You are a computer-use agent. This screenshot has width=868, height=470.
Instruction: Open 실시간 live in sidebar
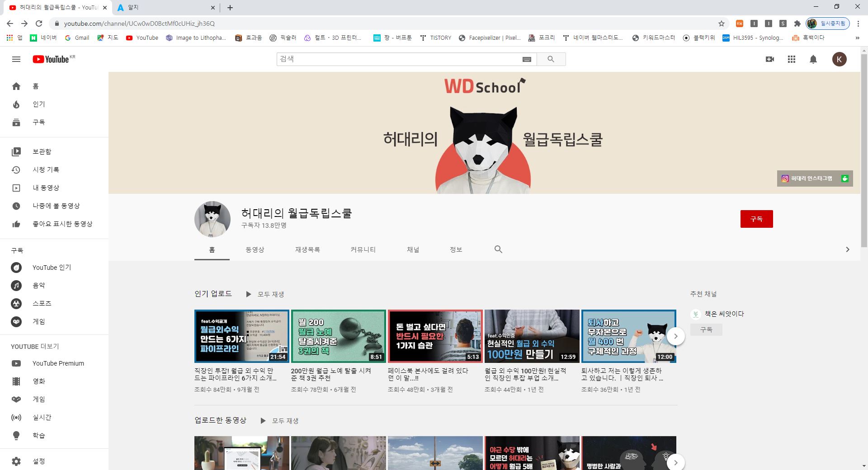[x=54, y=418]
